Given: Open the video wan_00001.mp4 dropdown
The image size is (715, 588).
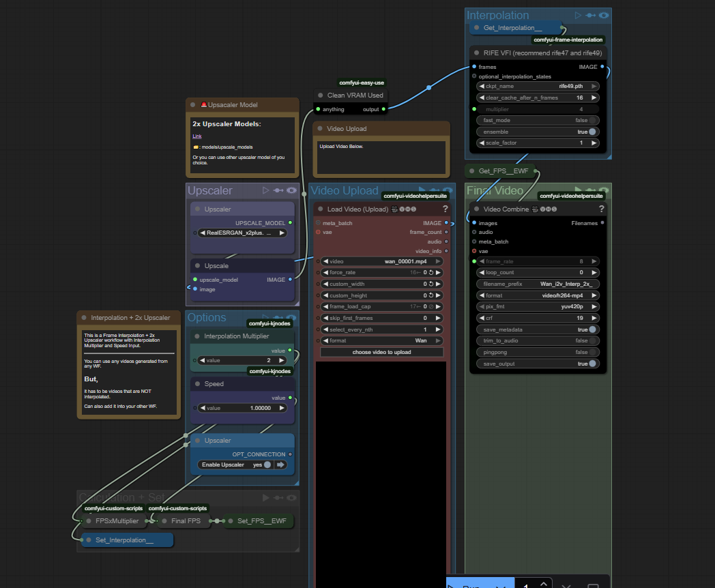Looking at the screenshot, I should pos(381,262).
